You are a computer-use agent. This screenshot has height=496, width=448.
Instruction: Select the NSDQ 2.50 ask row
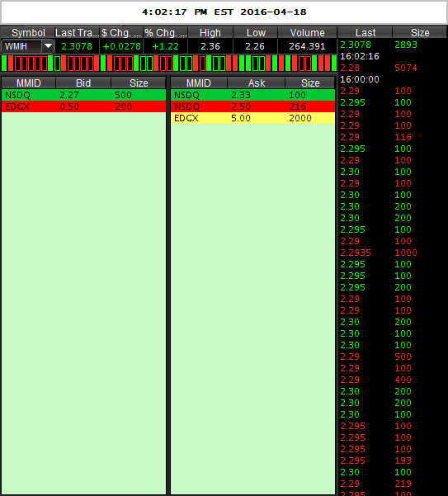point(252,106)
